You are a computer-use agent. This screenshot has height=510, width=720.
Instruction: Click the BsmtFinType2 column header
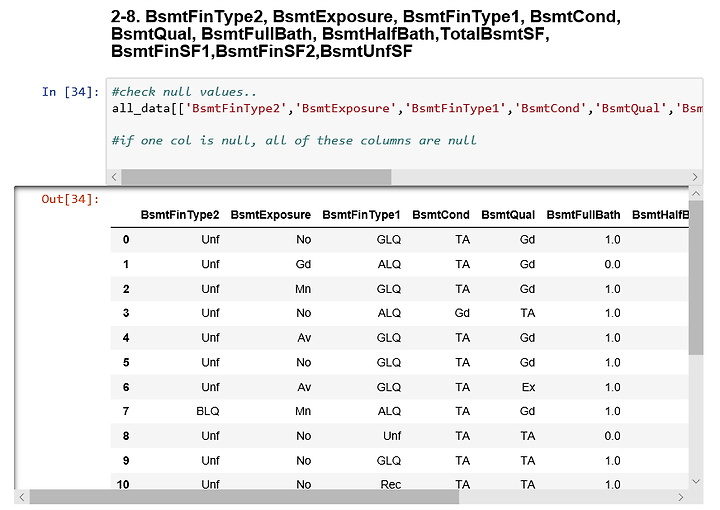pyautogui.click(x=180, y=215)
